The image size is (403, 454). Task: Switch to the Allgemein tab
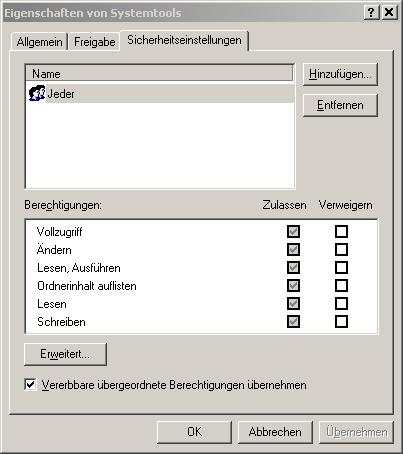(39, 42)
